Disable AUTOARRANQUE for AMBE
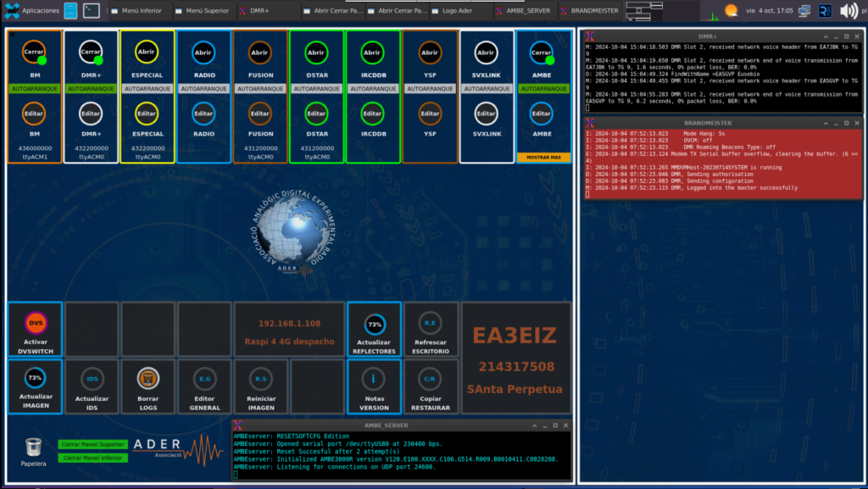Image resolution: width=868 pixels, height=489 pixels. (x=543, y=88)
